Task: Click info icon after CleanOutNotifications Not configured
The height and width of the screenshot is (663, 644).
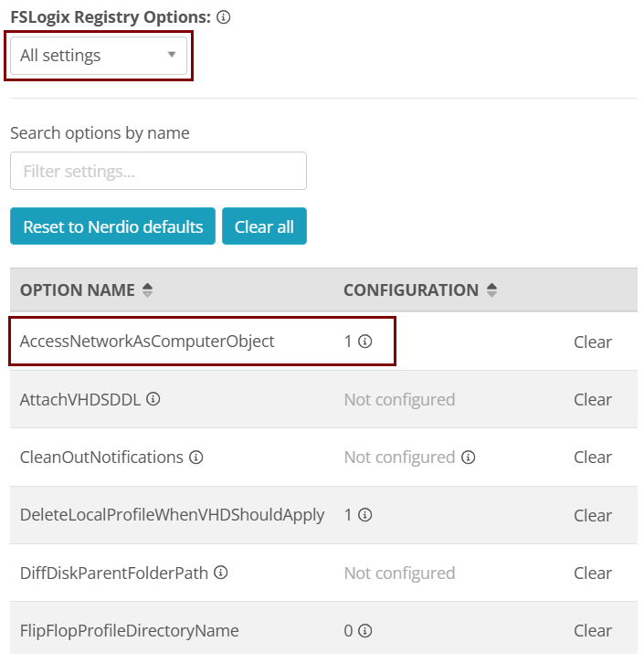Action: pyautogui.click(x=468, y=458)
